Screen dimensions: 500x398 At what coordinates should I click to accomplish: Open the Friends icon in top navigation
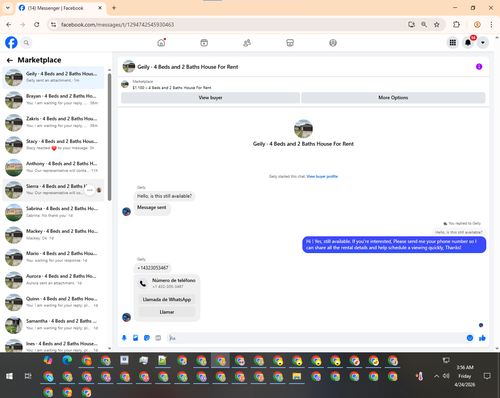(247, 43)
